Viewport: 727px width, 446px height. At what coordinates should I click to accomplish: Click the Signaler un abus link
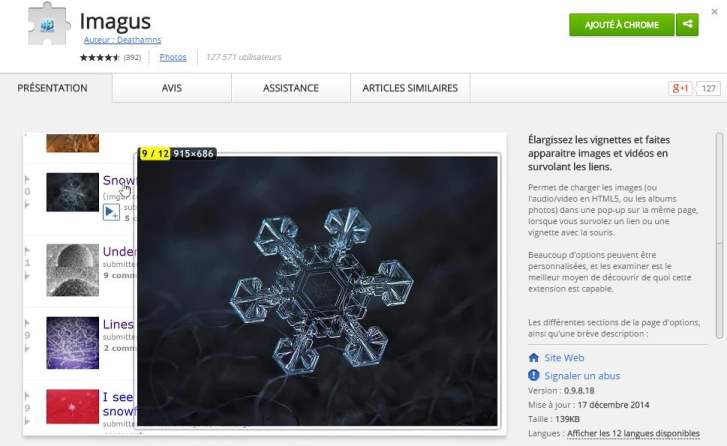pos(582,376)
